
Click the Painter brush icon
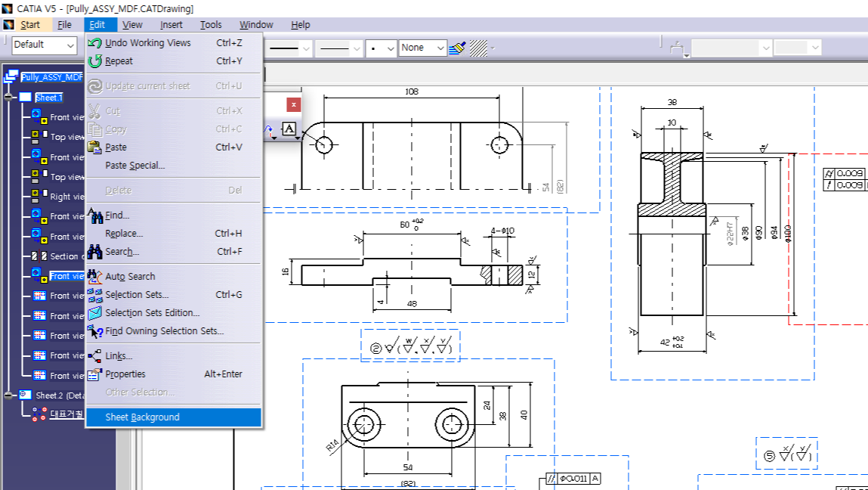(x=457, y=48)
